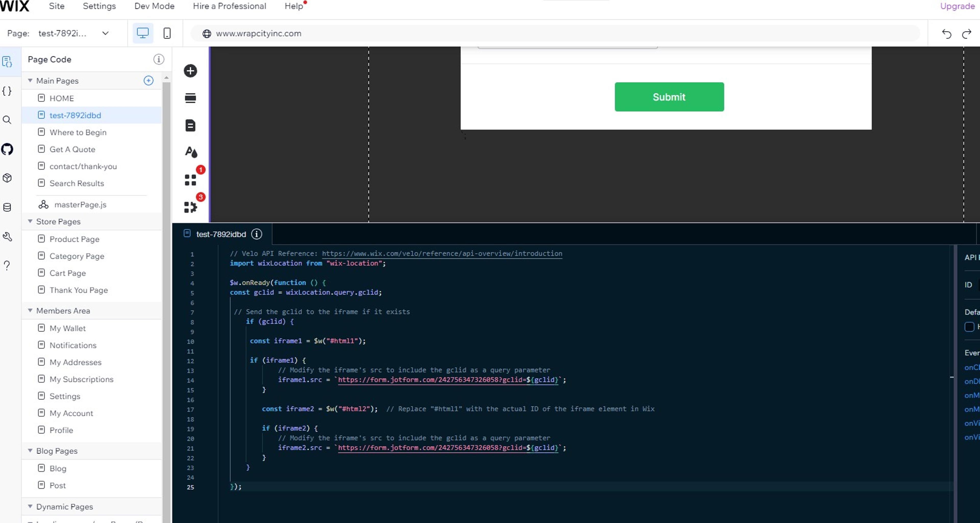Open the Help menu
This screenshot has width=980, height=523.
coord(294,6)
